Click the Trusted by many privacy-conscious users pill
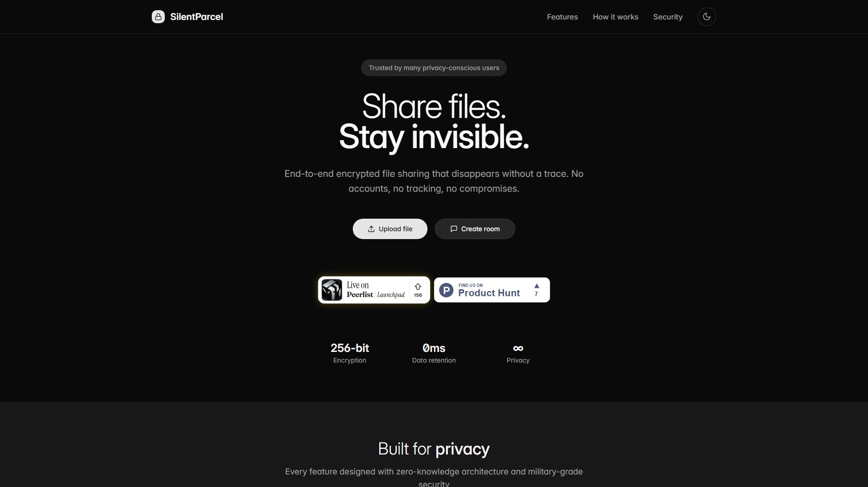 pyautogui.click(x=434, y=68)
